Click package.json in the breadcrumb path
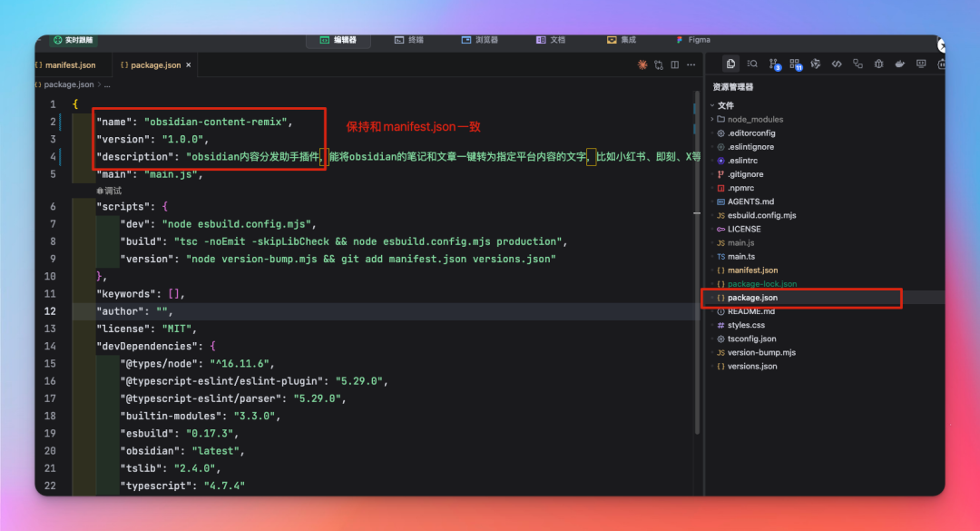980x531 pixels. pos(69,84)
